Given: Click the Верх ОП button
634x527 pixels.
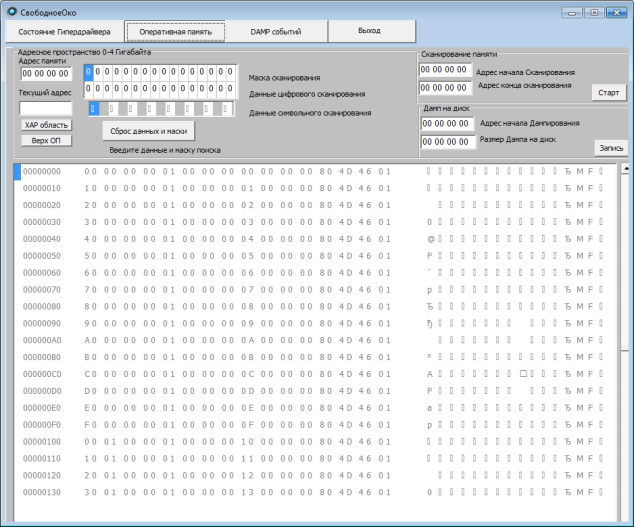Looking at the screenshot, I should (45, 140).
